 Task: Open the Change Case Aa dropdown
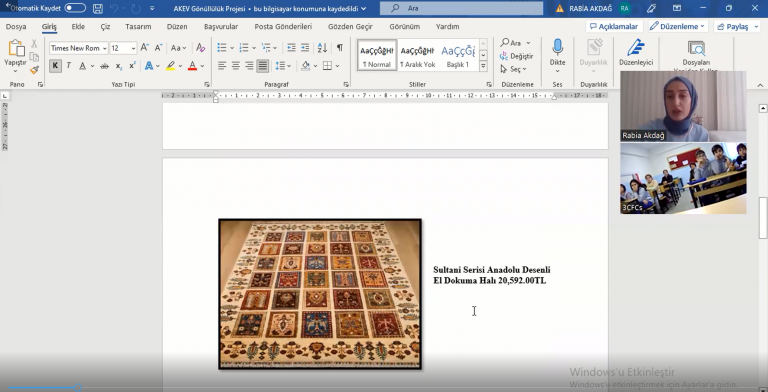[x=178, y=48]
